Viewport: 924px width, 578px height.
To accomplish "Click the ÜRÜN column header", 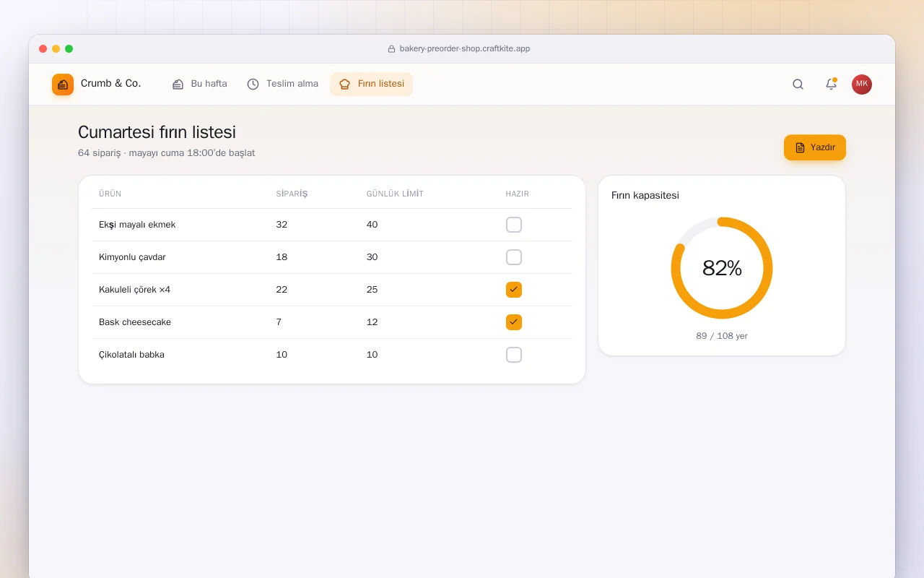I will (x=110, y=194).
